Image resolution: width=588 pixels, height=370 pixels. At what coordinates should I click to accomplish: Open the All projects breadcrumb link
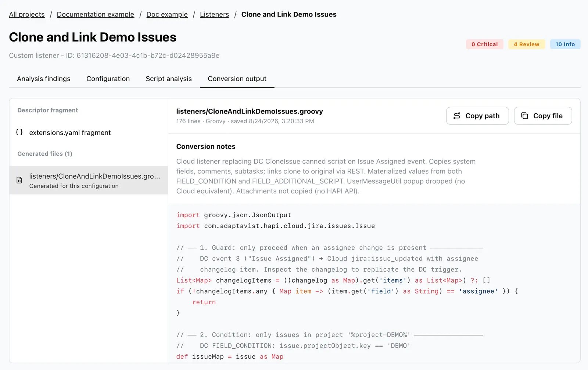27,14
